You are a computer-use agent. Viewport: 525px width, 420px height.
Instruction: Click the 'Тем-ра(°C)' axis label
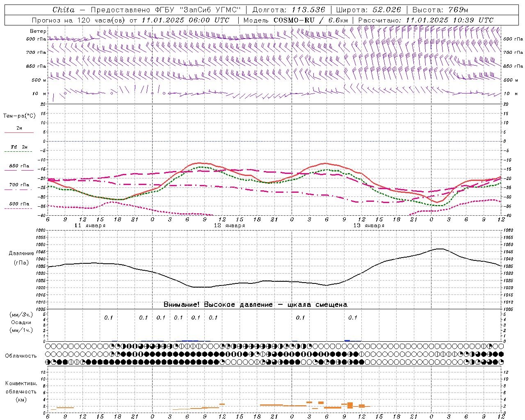pyautogui.click(x=19, y=116)
